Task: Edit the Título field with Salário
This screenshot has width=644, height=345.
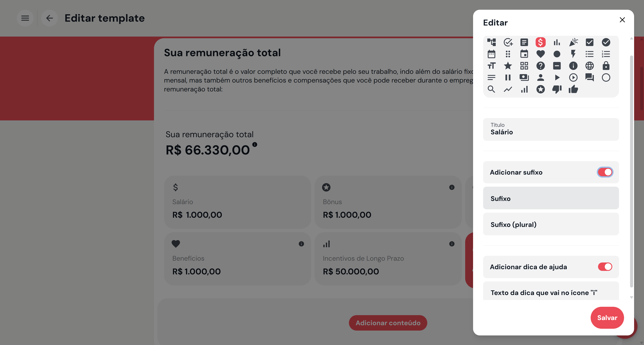Action: [551, 129]
